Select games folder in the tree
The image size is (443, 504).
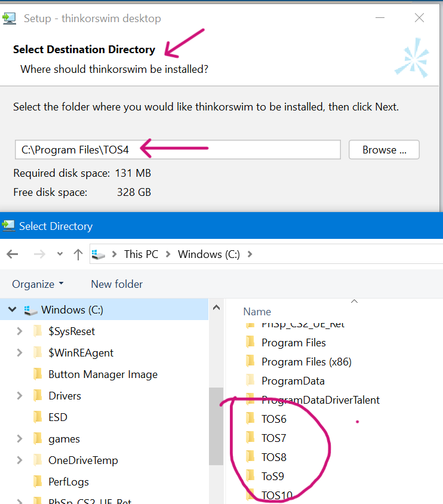[x=64, y=439]
